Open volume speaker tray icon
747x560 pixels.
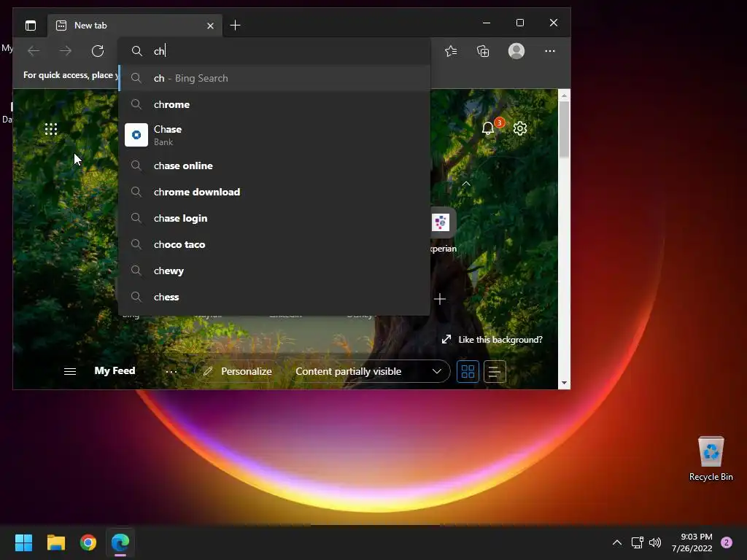click(x=656, y=542)
